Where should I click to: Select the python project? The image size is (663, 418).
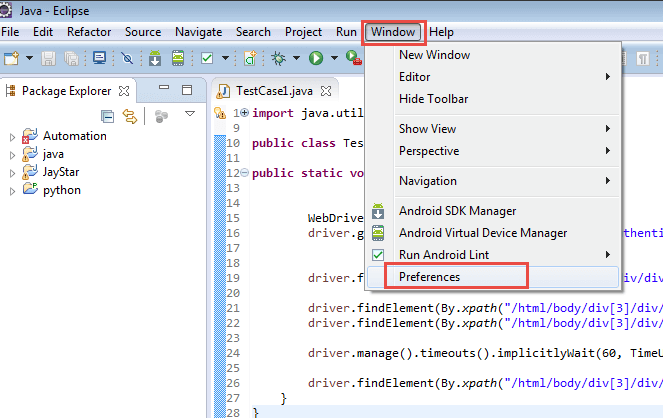pos(62,190)
